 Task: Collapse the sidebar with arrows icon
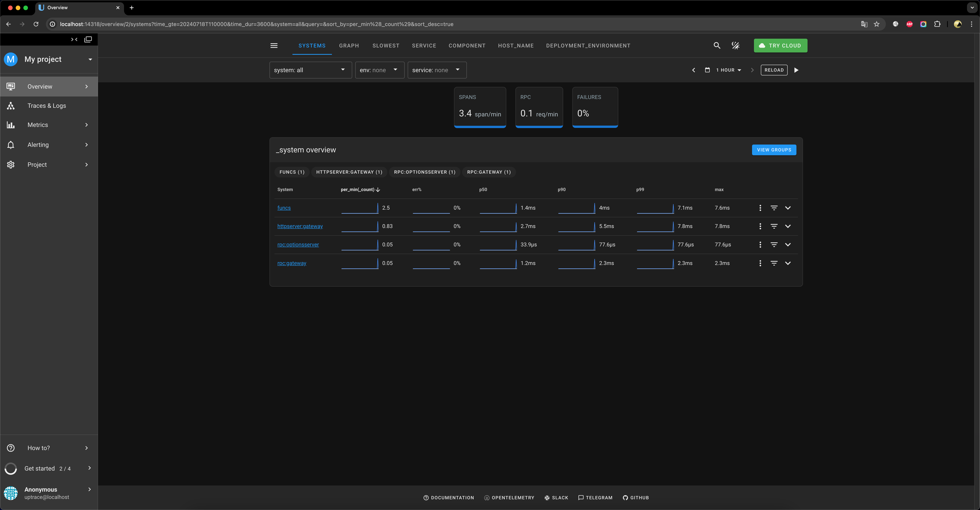[x=74, y=39]
